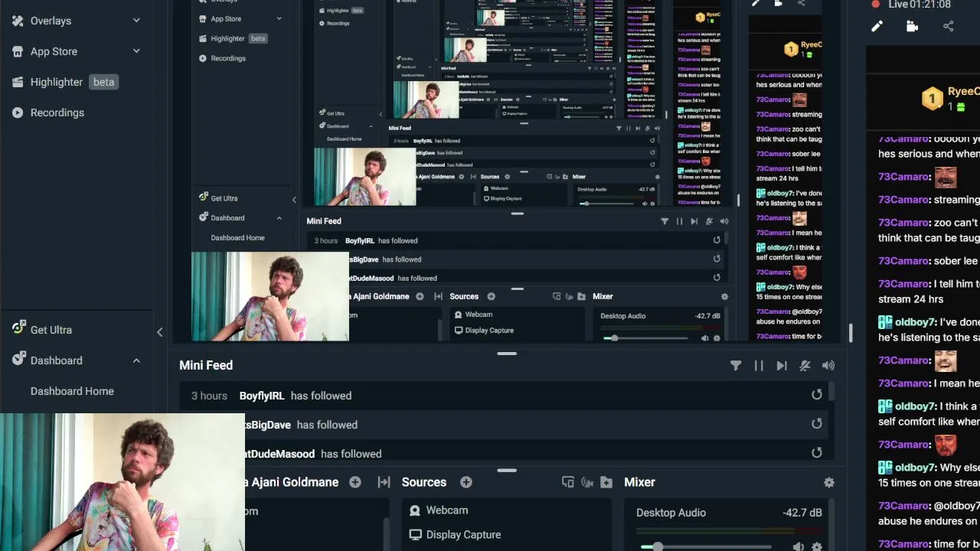The width and height of the screenshot is (980, 551).
Task: Click the pencil edit icon under Live timer
Action: [x=877, y=26]
